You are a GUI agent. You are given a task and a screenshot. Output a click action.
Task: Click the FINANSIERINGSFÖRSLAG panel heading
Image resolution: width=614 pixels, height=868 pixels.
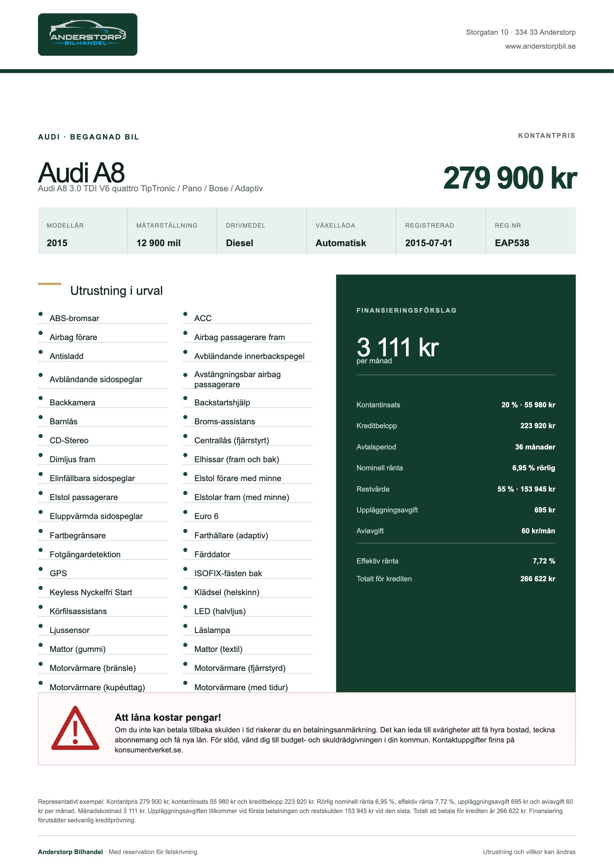406,310
